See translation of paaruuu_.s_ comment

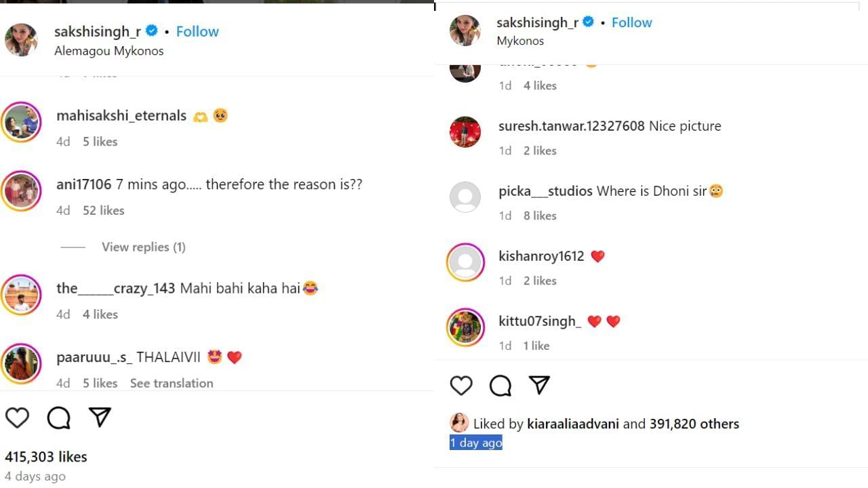click(172, 383)
